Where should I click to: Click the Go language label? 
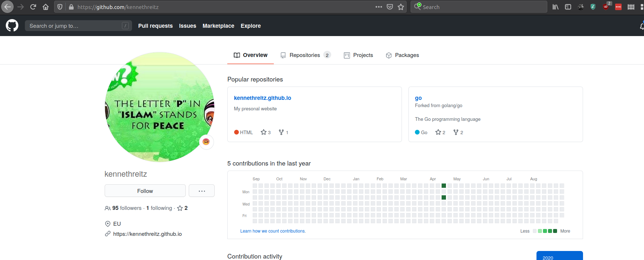click(421, 132)
